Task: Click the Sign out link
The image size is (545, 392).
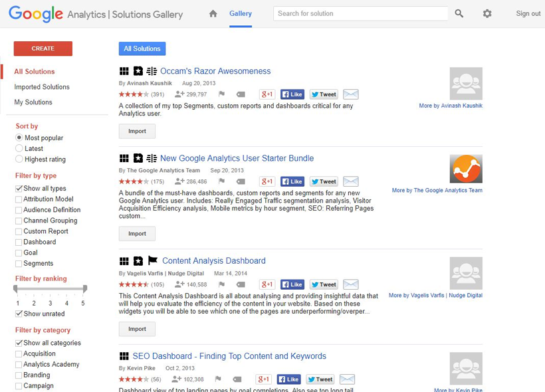Action: pyautogui.click(x=528, y=13)
